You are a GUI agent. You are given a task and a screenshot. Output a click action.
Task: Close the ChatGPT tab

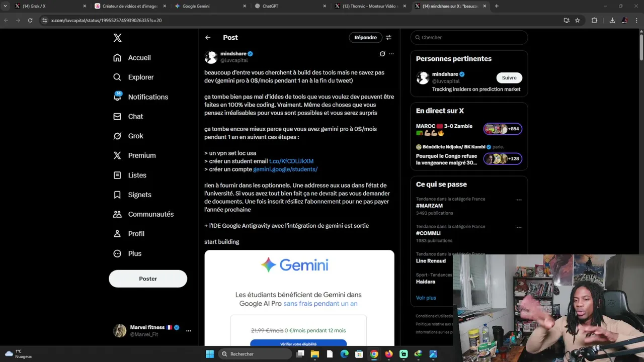click(325, 6)
